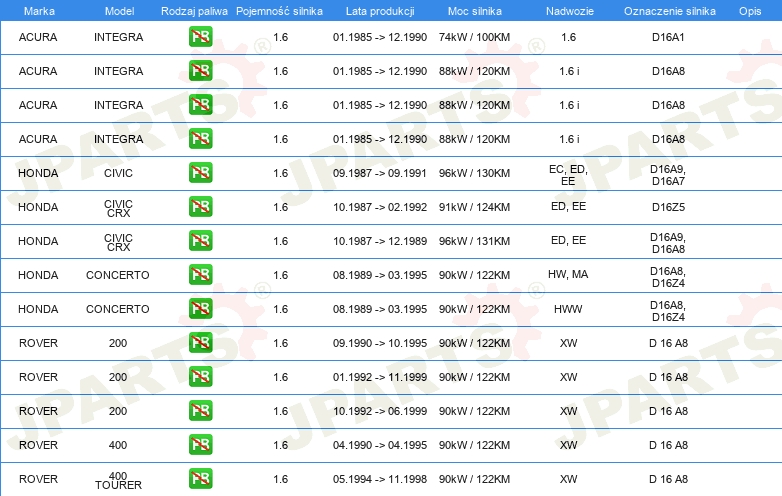Click the Nadwozie column header
The width and height of the screenshot is (782, 496).
570,11
